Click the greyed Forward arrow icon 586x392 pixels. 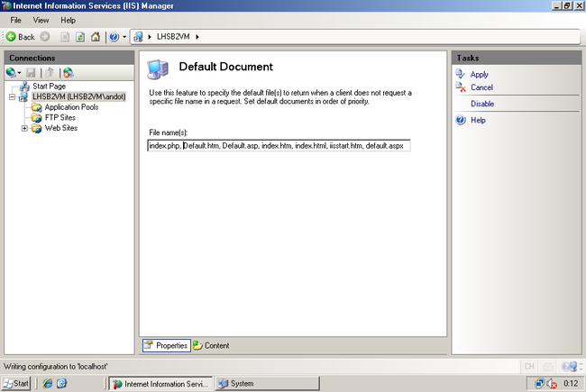click(x=45, y=37)
